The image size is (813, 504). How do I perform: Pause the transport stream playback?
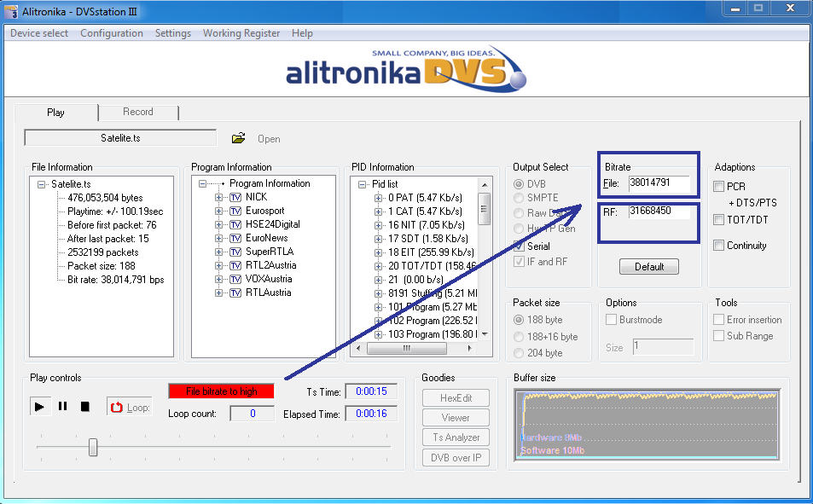tap(62, 407)
